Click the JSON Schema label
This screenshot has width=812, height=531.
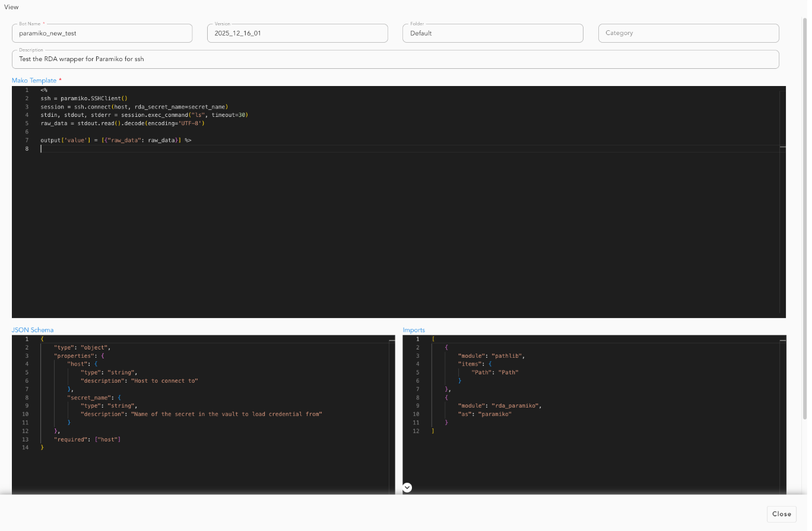pyautogui.click(x=32, y=329)
